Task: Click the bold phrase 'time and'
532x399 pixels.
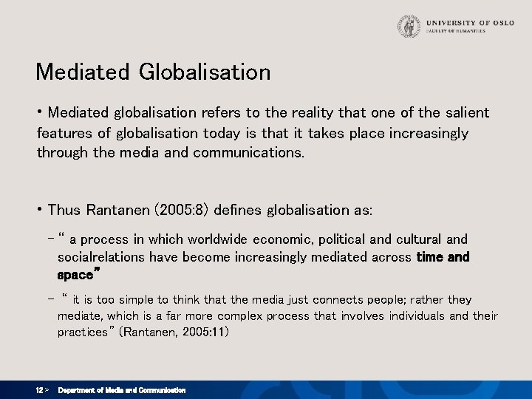Action: (443, 257)
